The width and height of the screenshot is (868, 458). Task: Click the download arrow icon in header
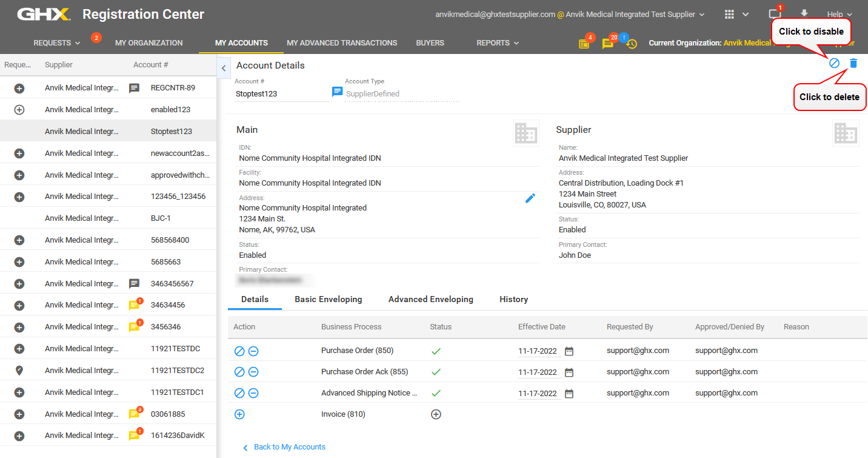pyautogui.click(x=804, y=14)
